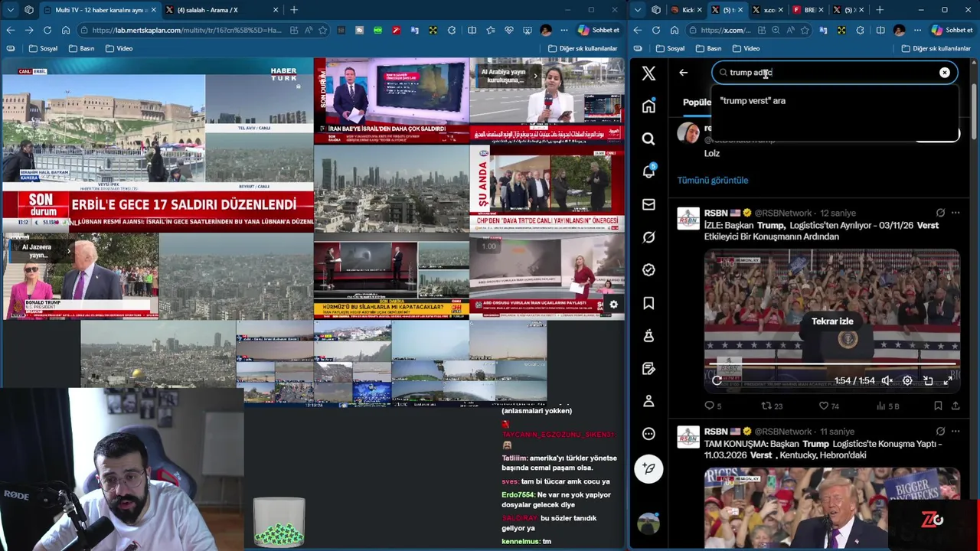Close the Multi TV browser tab

152,10
